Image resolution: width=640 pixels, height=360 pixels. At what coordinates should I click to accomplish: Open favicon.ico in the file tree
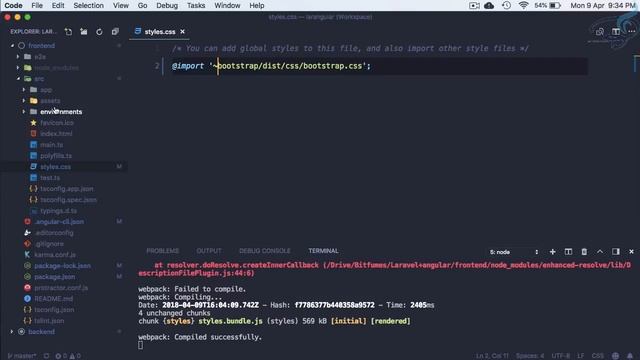pyautogui.click(x=57, y=123)
